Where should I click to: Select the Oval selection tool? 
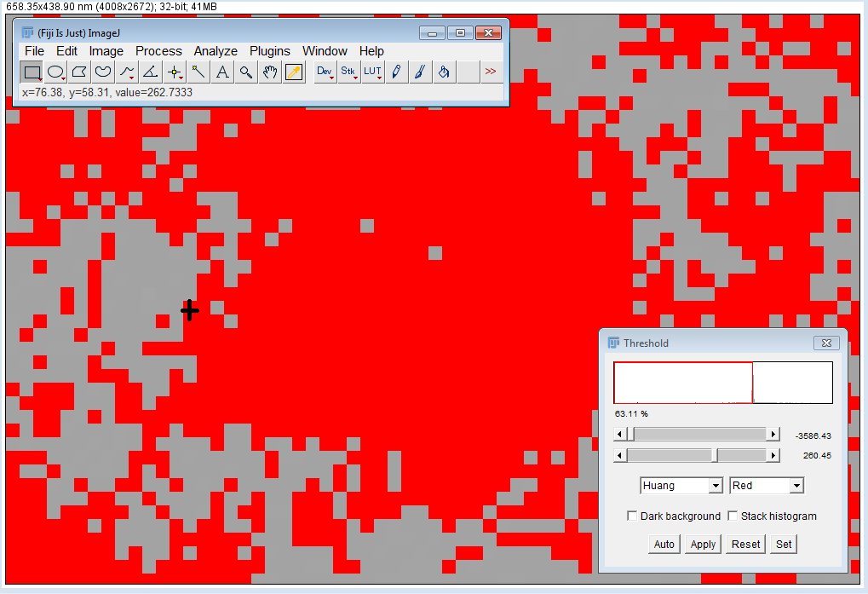[55, 72]
